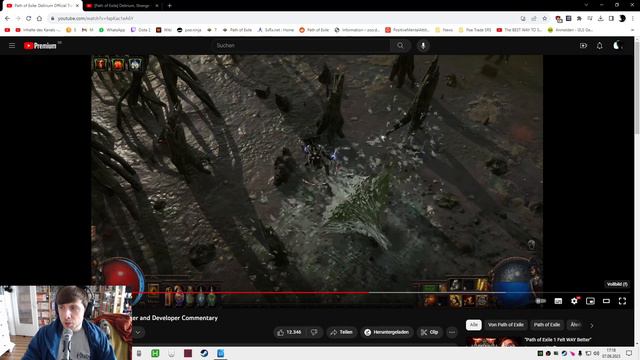640x360 pixels.
Task: Open the microphone tray icon
Action: 580,353
